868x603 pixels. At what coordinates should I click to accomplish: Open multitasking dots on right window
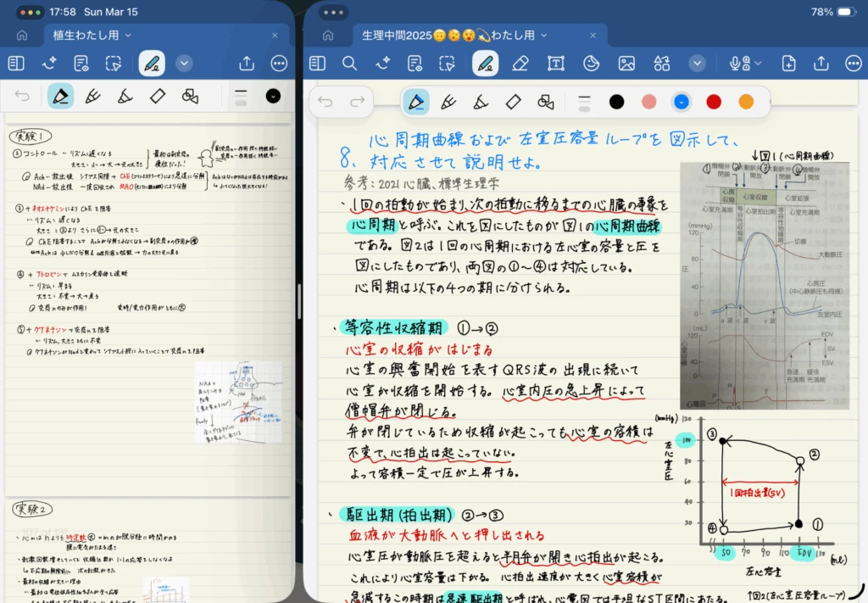tap(333, 12)
